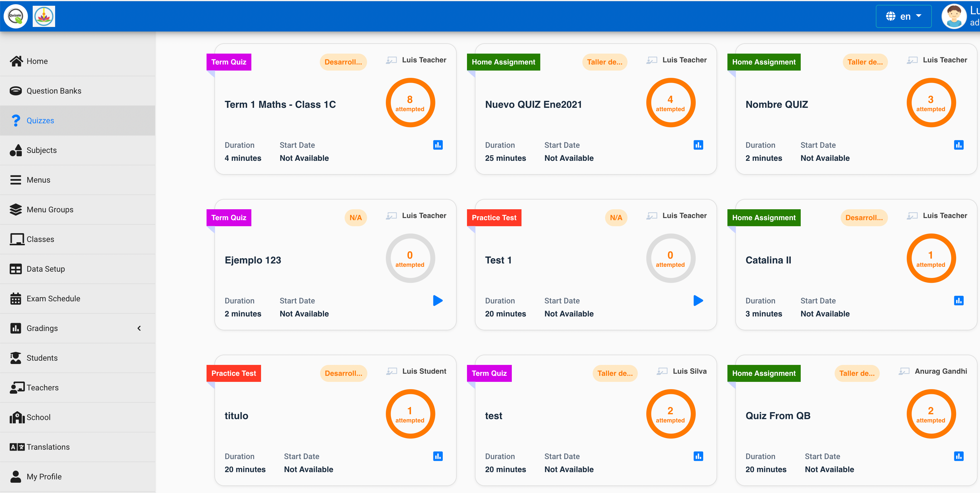Open report icon for Quiz From QB

pyautogui.click(x=959, y=456)
